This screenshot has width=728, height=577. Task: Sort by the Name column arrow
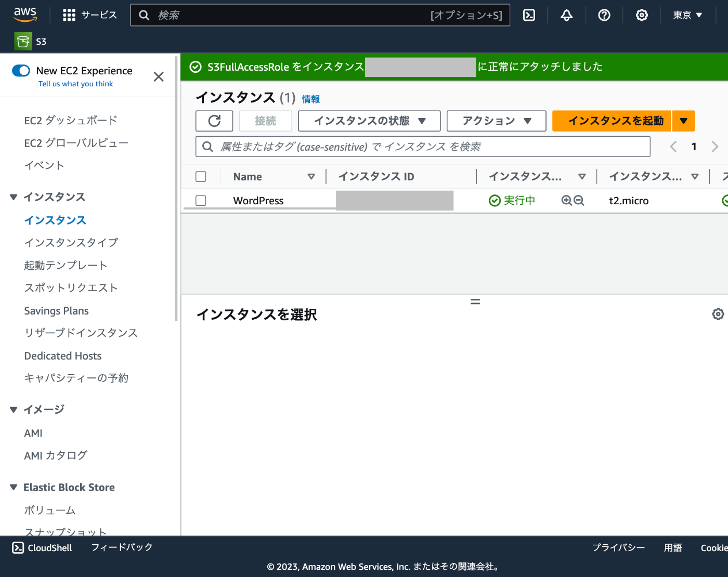tap(311, 177)
